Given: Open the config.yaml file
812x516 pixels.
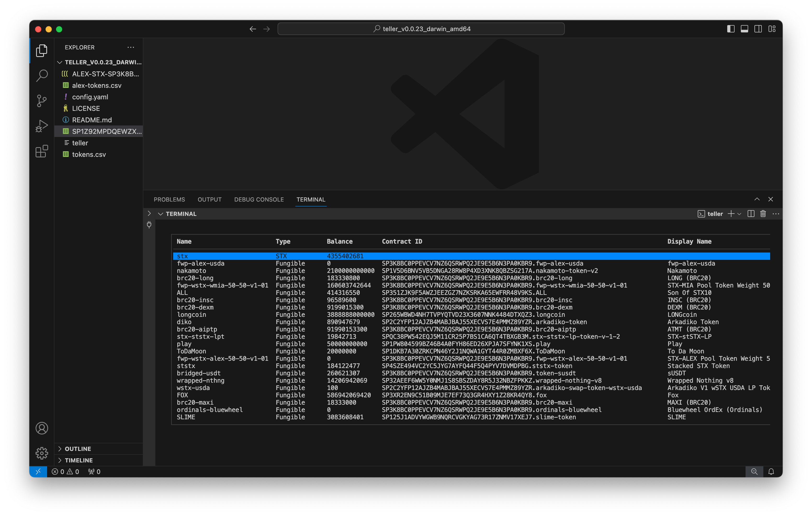Looking at the screenshot, I should pyautogui.click(x=90, y=97).
